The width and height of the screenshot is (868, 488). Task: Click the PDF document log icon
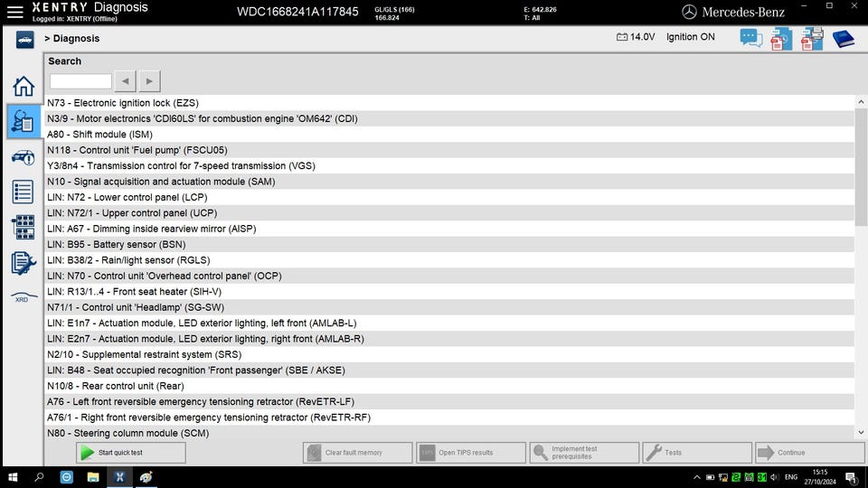[781, 39]
